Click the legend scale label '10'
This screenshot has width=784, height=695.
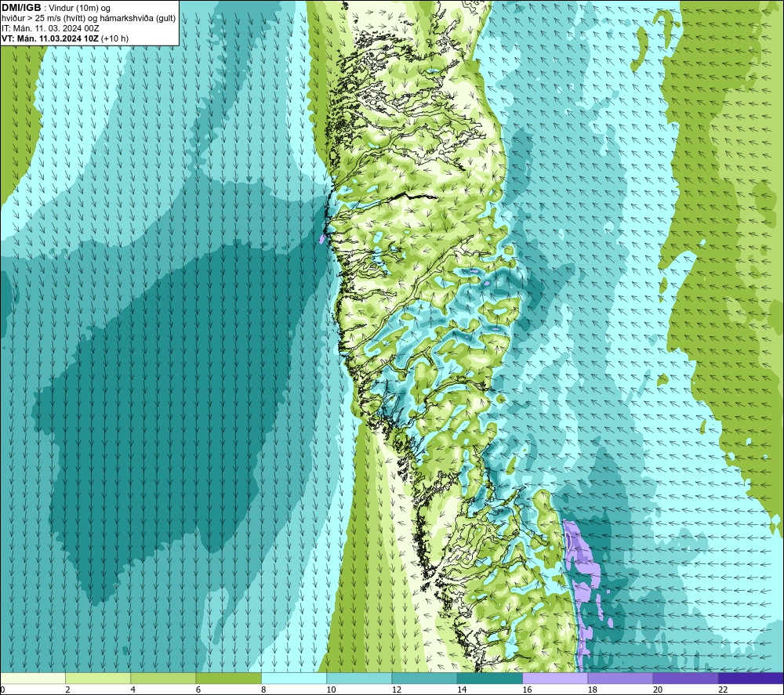331,690
